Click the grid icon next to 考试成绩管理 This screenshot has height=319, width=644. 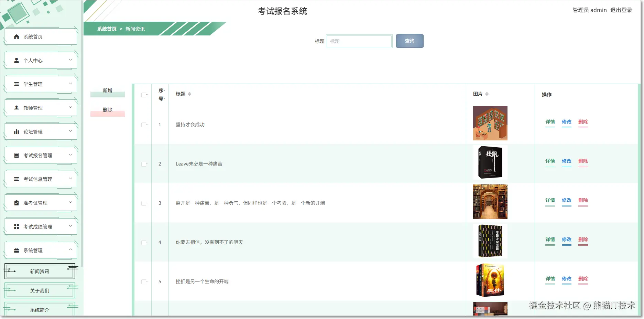tap(17, 226)
